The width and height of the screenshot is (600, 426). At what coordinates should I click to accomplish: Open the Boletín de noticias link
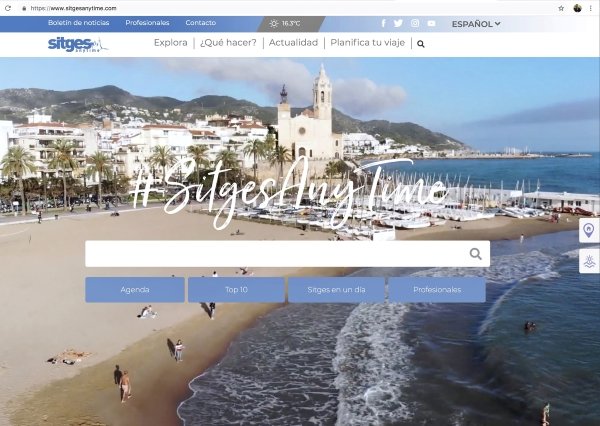tap(79, 23)
